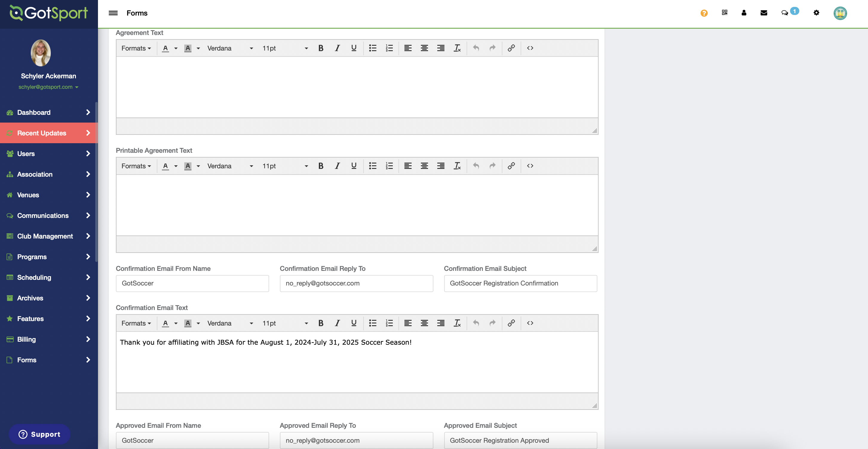Click Confirmation Email From Name field

point(192,283)
